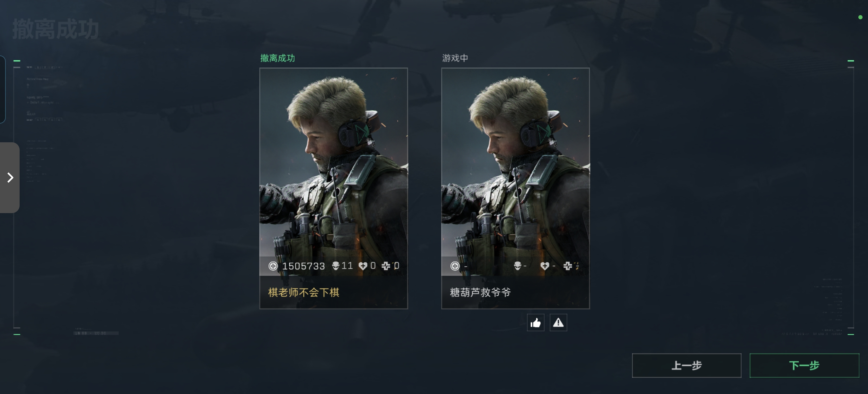
Task: Click the heart revive icon on left card
Action: click(x=363, y=266)
